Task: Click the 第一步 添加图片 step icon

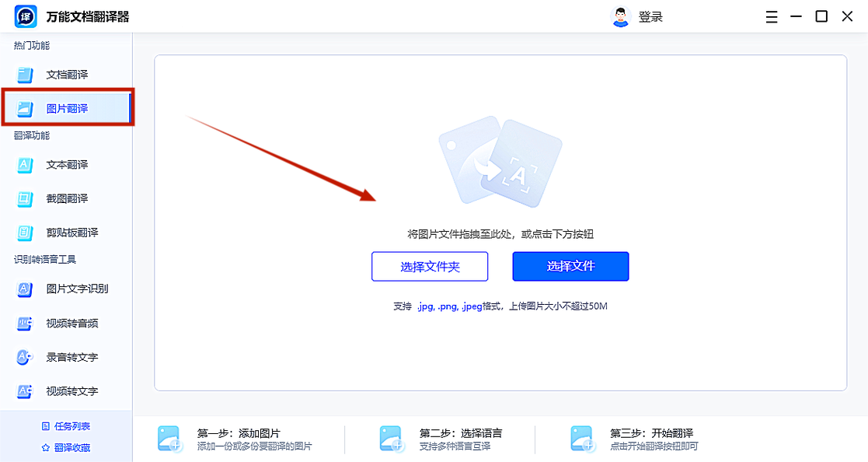Action: pyautogui.click(x=170, y=439)
